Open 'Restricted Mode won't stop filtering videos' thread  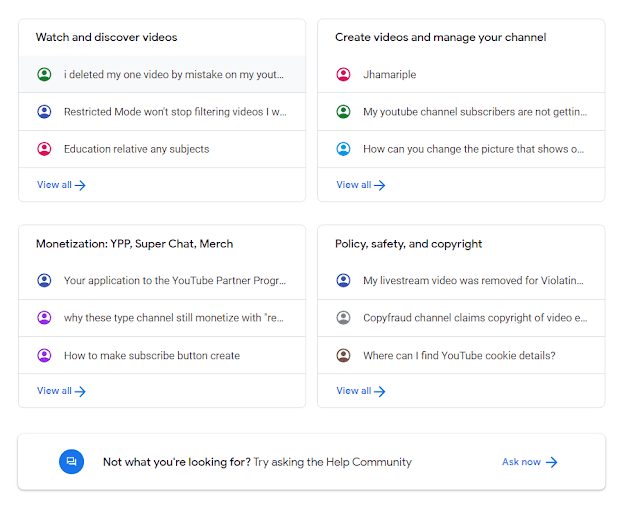coord(174,112)
